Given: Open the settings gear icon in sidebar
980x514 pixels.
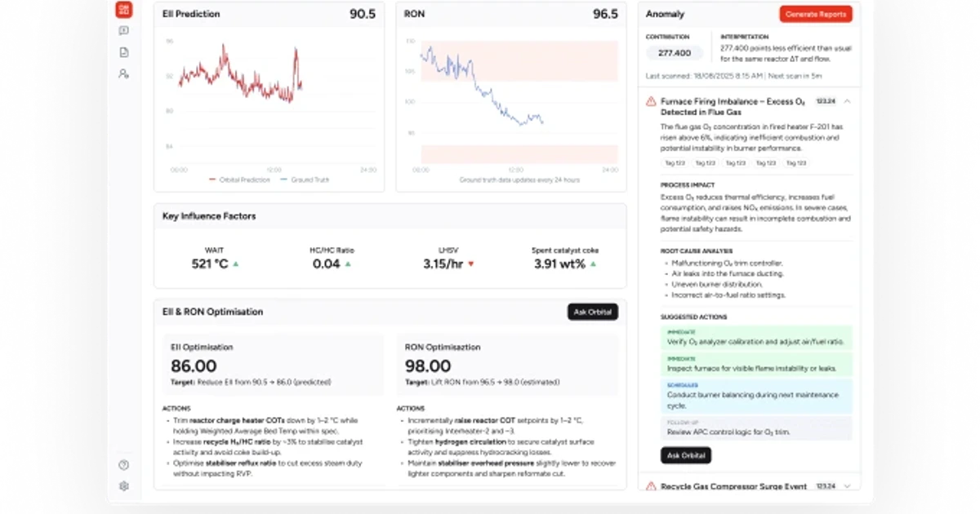Looking at the screenshot, I should click(x=123, y=485).
